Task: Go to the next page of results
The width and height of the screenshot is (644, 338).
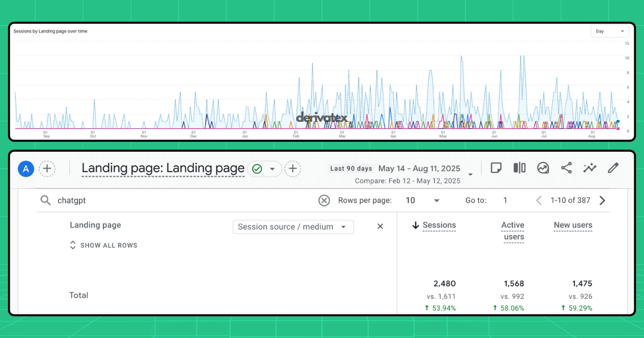Action: (602, 200)
